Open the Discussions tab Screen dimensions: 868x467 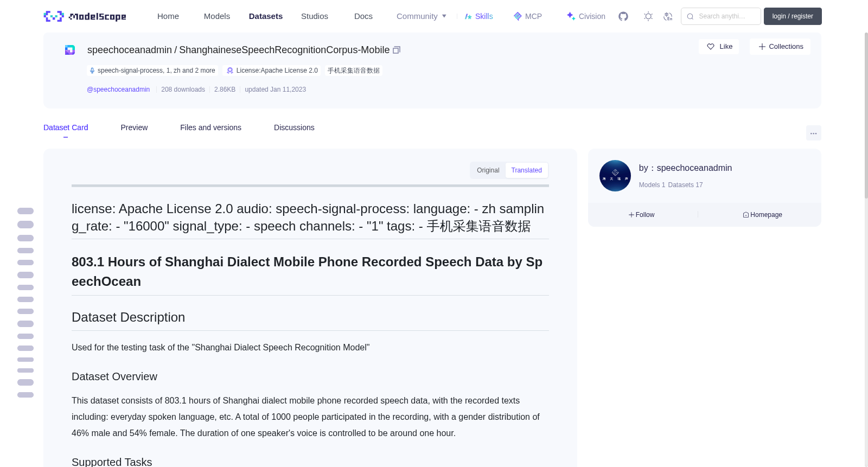[294, 127]
